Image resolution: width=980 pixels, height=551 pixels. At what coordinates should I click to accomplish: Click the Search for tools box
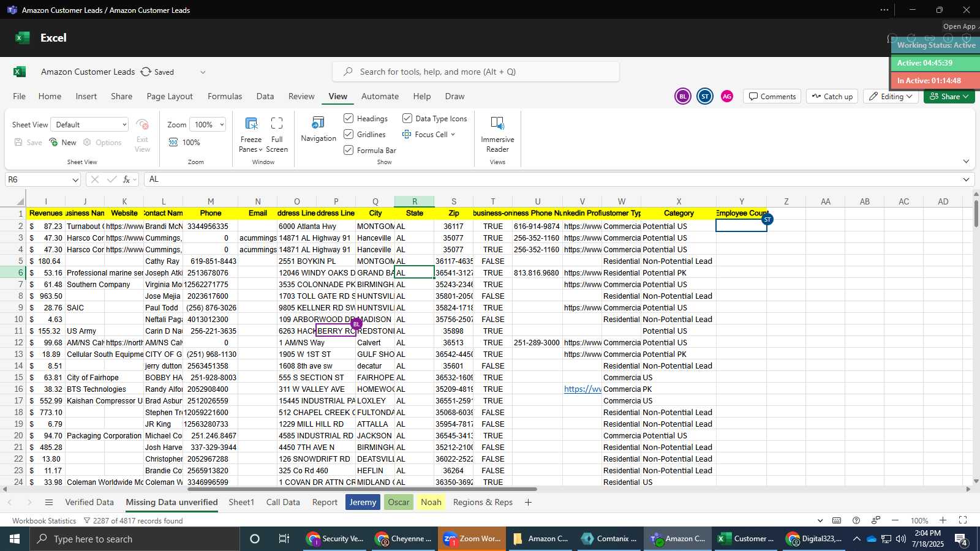click(x=476, y=72)
